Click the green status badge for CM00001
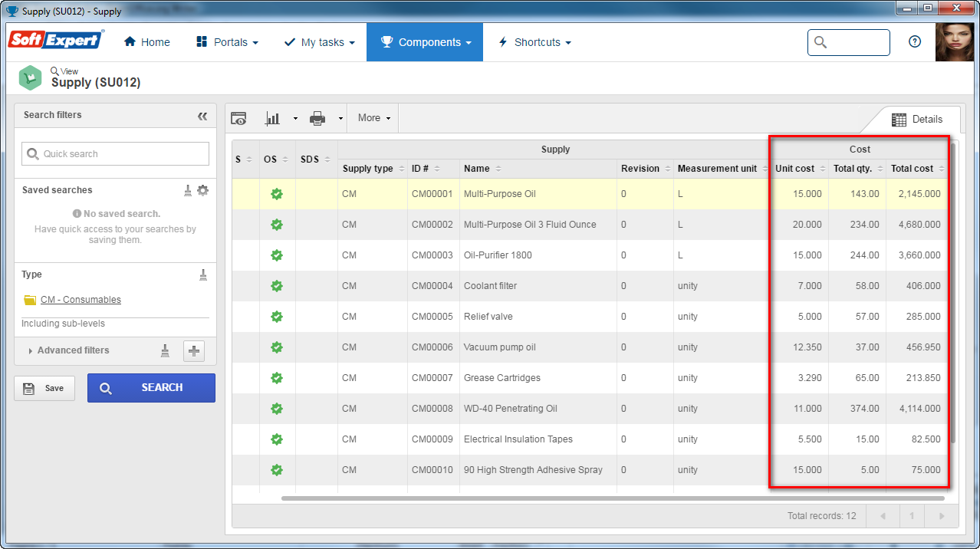 [x=277, y=194]
